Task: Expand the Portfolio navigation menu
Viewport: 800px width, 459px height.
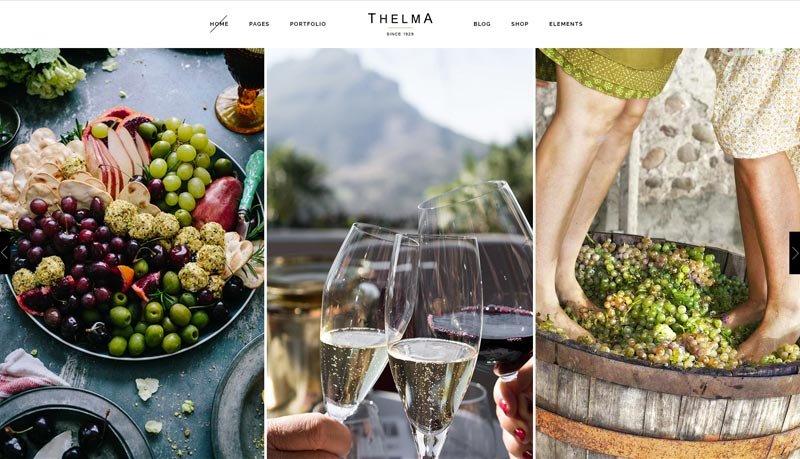Action: (308, 24)
